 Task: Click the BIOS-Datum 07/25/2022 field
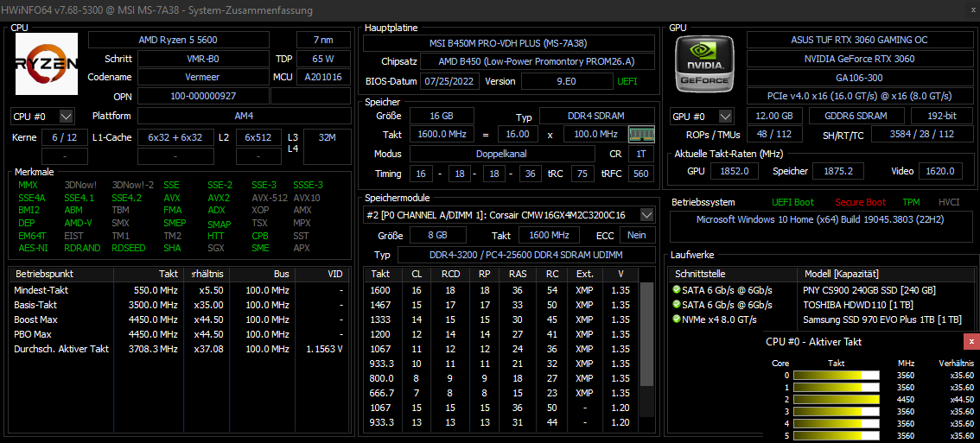450,81
